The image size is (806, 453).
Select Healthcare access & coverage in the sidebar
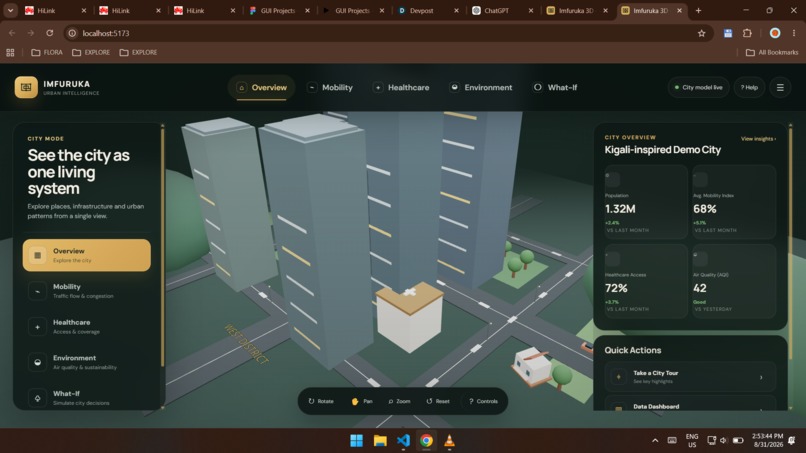point(86,327)
